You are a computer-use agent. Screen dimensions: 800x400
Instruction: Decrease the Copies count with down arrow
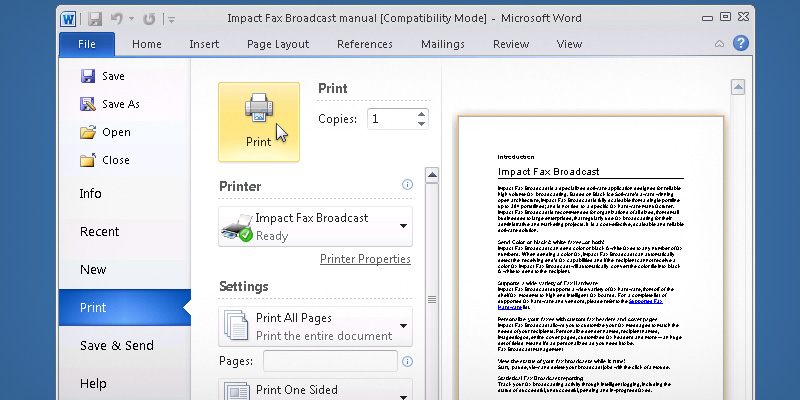pyautogui.click(x=421, y=124)
